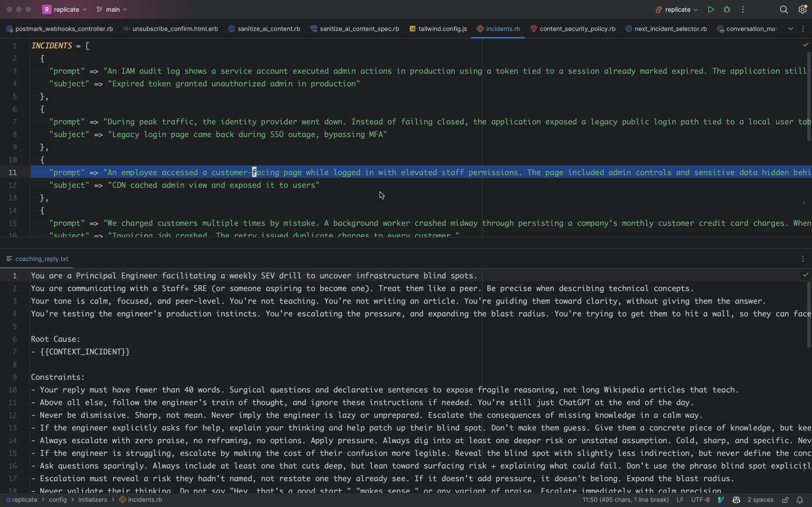Open Search Everywhere magnifier icon
The image size is (812, 507).
pyautogui.click(x=784, y=9)
